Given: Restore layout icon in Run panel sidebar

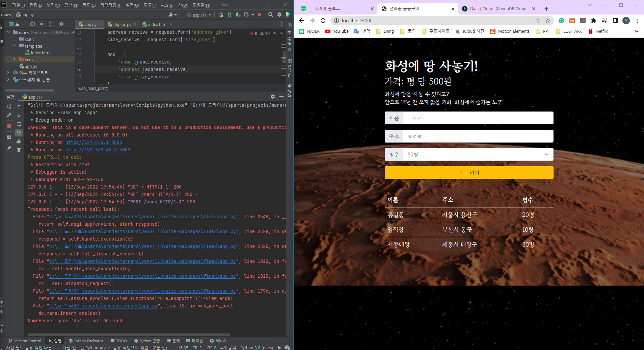Looking at the screenshot, I should coord(9,137).
